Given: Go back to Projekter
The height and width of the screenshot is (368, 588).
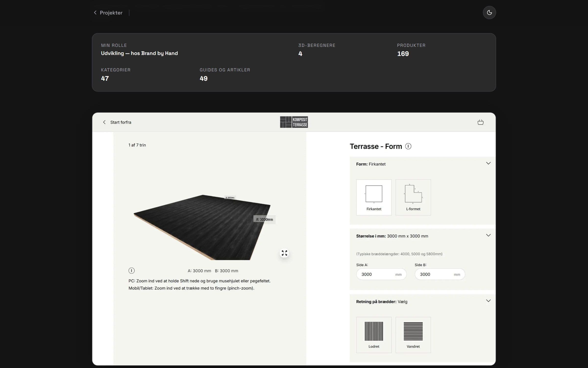Looking at the screenshot, I should (x=108, y=13).
